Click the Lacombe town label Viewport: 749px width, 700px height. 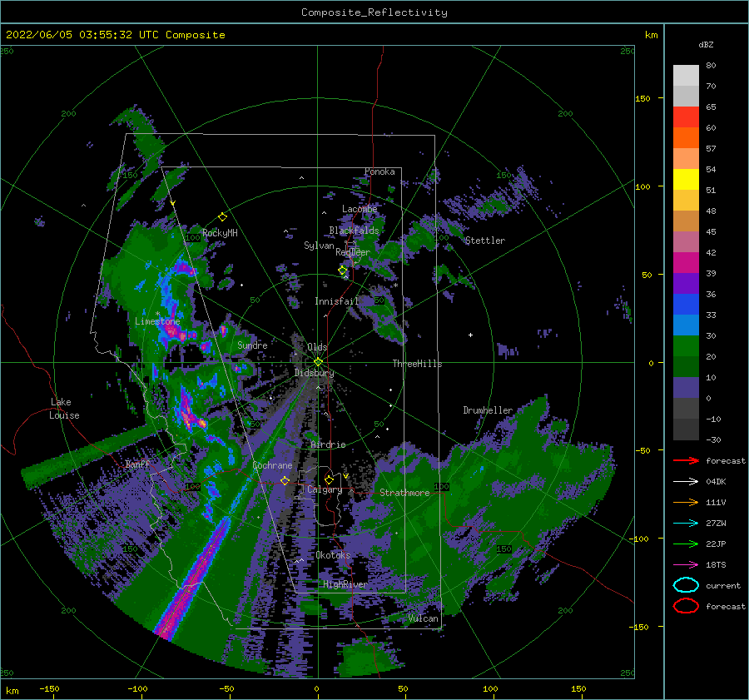click(x=360, y=209)
